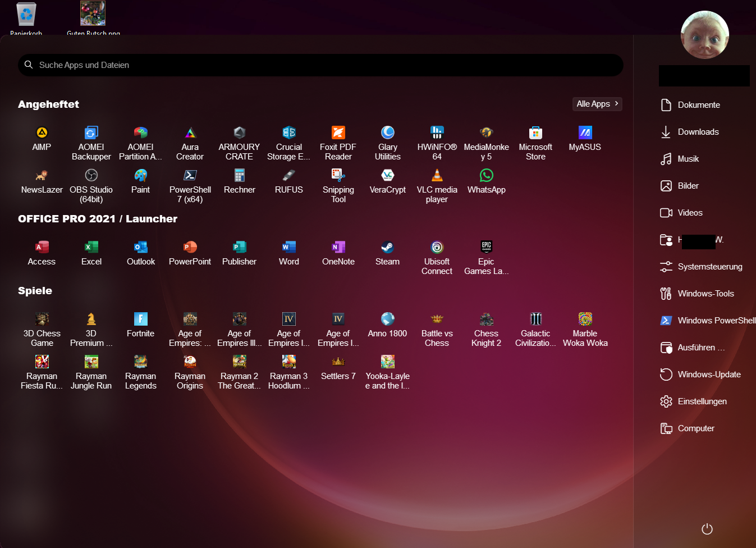Launch RUFUS
This screenshot has width=756, height=548.
[288, 181]
